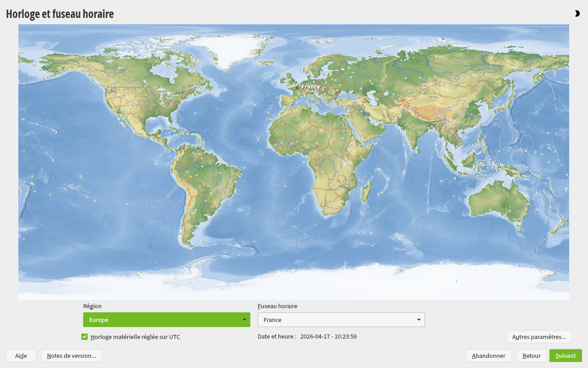Open Notes de version
This screenshot has width=588, height=368.
point(71,356)
